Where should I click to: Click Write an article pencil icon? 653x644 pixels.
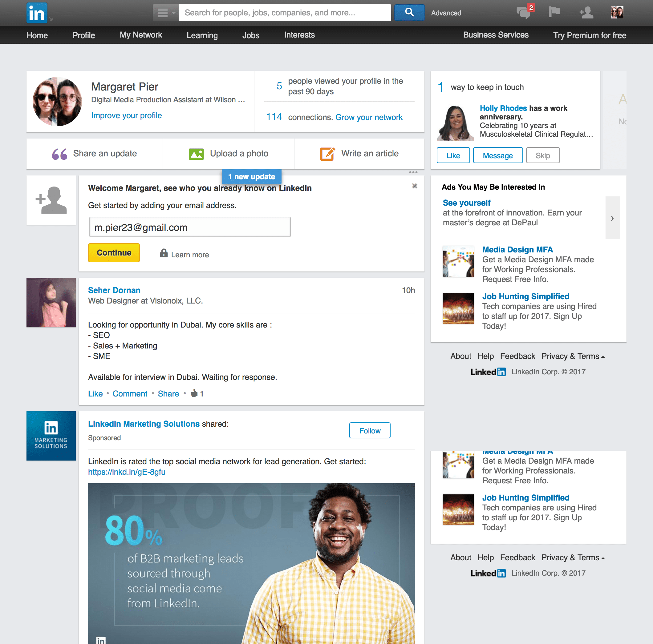(x=327, y=154)
